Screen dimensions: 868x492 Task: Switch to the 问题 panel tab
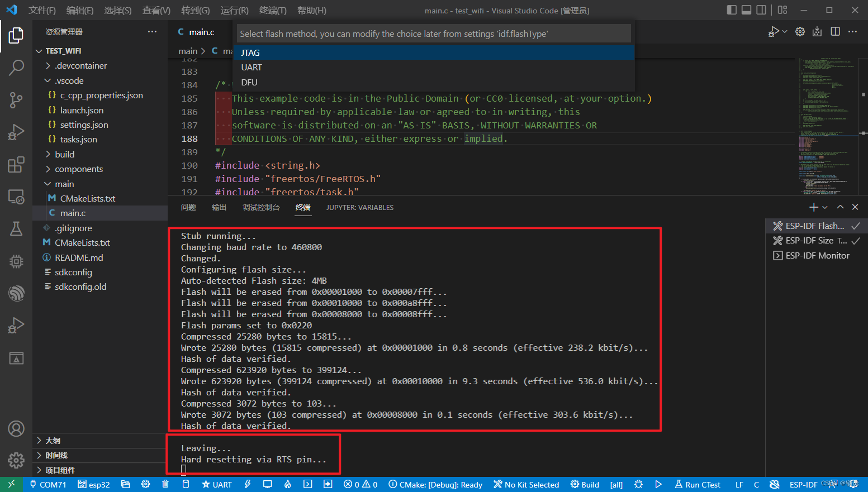pos(188,207)
